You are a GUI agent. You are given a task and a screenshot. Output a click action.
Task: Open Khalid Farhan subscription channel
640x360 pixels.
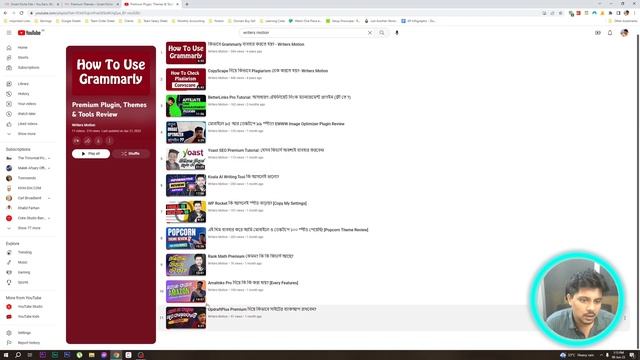point(28,208)
